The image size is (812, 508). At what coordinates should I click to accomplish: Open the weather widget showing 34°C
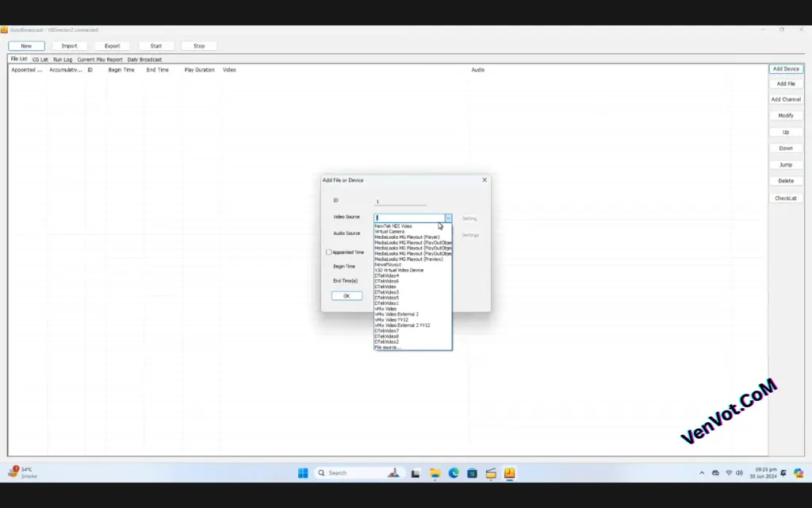pos(23,472)
